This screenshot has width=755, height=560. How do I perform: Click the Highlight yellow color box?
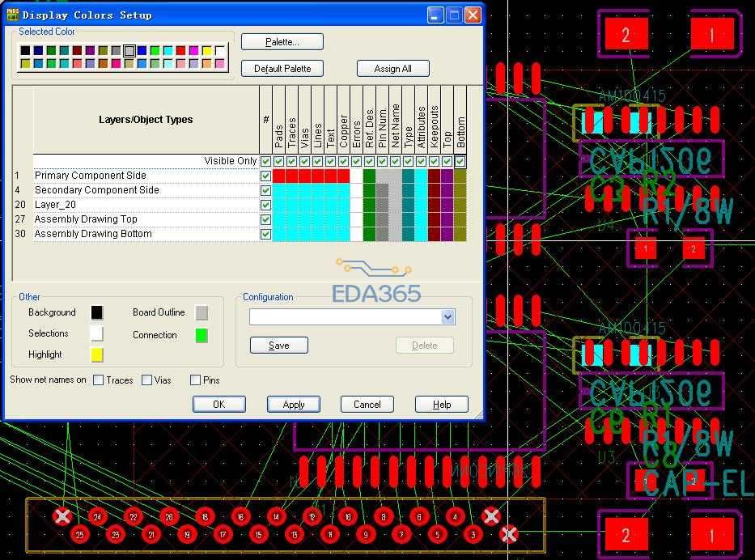[x=97, y=354]
